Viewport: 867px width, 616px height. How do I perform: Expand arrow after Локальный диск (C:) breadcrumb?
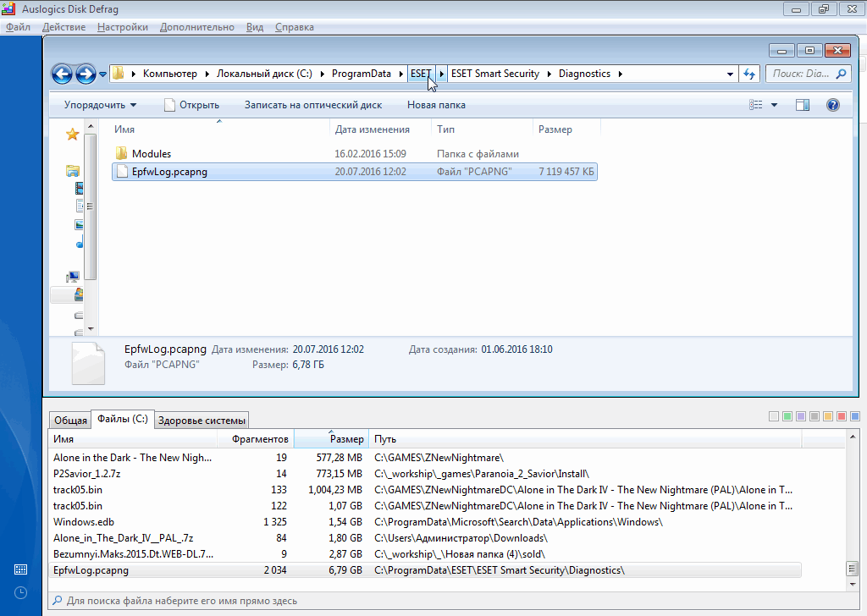(x=322, y=74)
